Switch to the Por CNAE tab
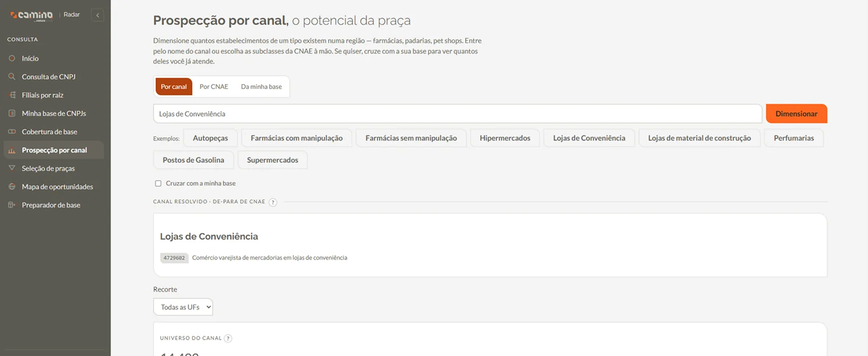Image resolution: width=868 pixels, height=356 pixels. (214, 86)
